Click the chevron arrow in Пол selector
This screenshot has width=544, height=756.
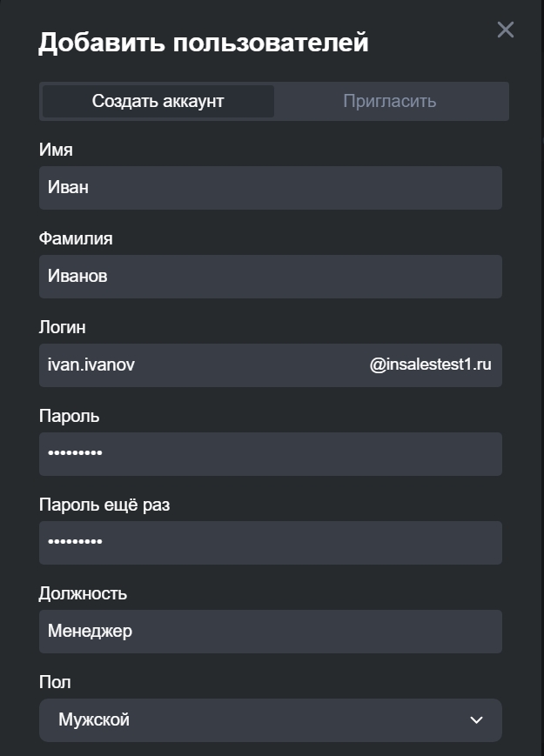(476, 720)
